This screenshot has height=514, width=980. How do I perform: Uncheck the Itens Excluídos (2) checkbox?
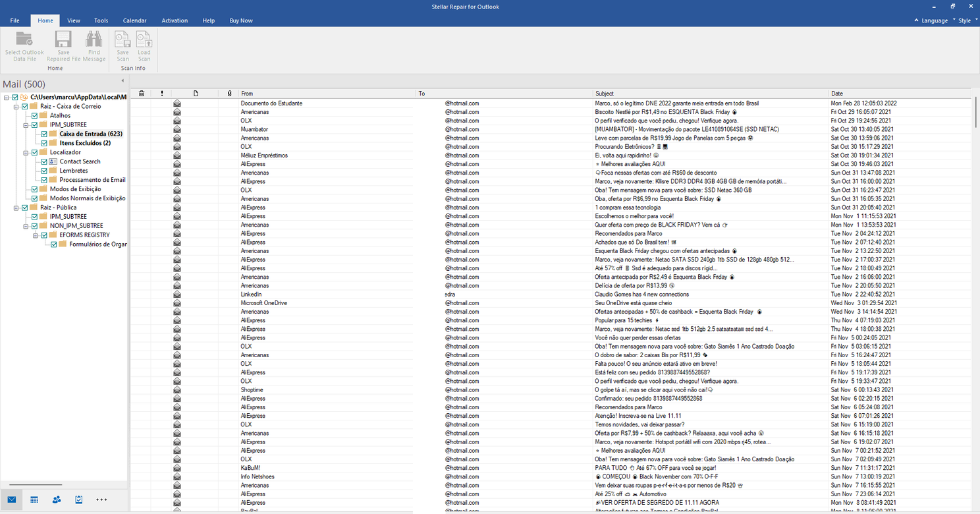click(x=44, y=143)
